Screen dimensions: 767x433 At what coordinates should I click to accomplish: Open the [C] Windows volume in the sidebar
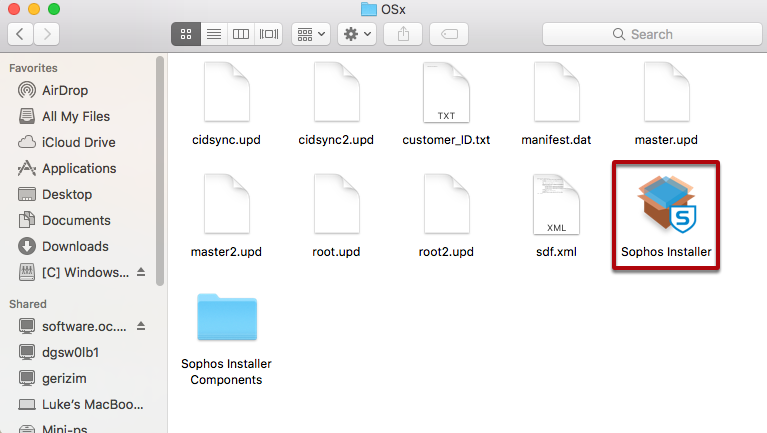click(x=73, y=272)
